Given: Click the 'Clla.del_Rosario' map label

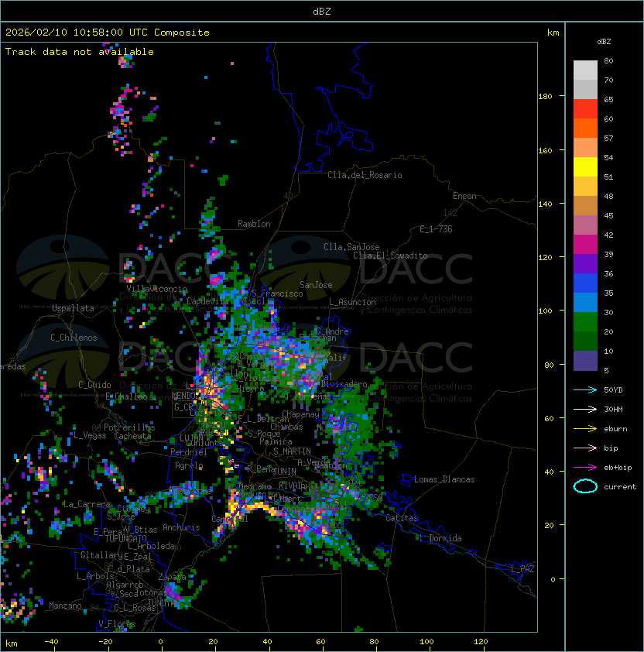Looking at the screenshot, I should [365, 175].
